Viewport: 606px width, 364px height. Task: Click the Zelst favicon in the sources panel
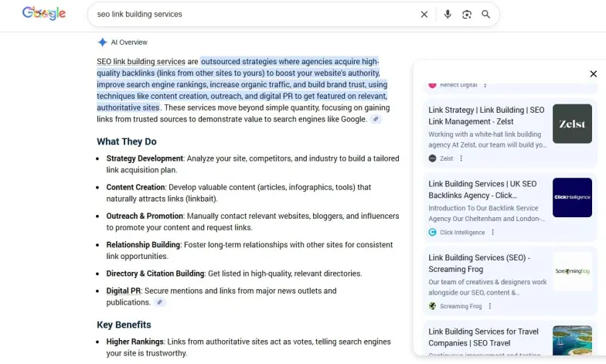[x=433, y=158]
